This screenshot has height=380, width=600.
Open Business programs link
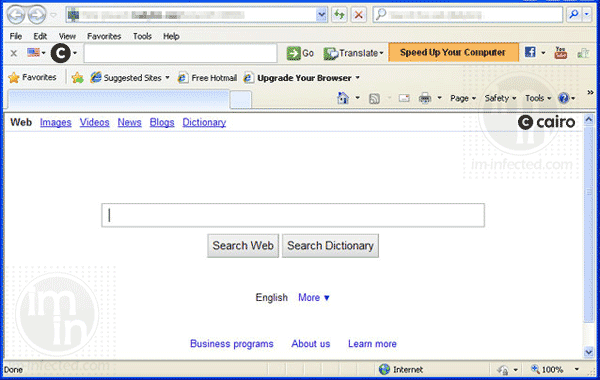pos(232,344)
